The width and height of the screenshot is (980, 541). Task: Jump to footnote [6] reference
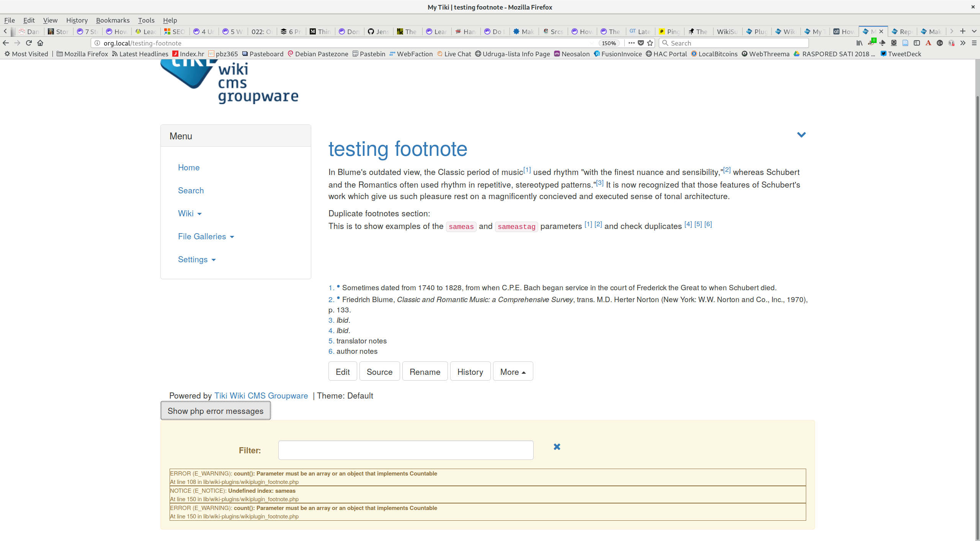(708, 224)
